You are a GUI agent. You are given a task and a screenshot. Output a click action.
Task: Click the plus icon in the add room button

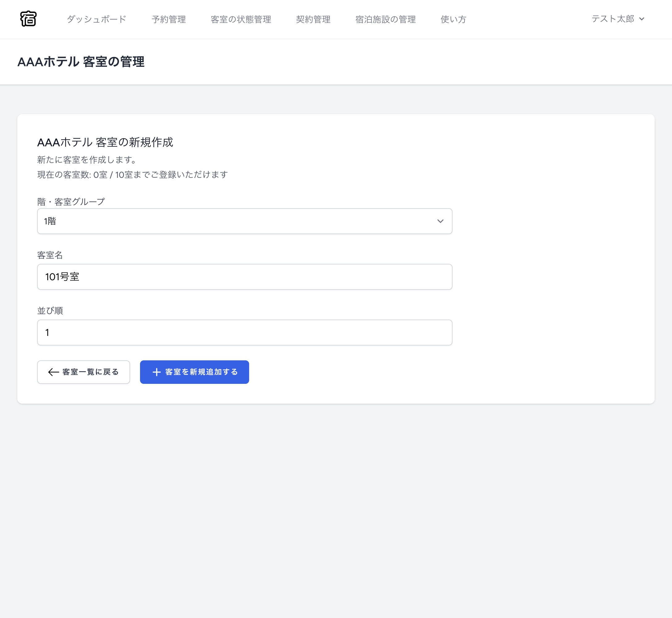(156, 372)
